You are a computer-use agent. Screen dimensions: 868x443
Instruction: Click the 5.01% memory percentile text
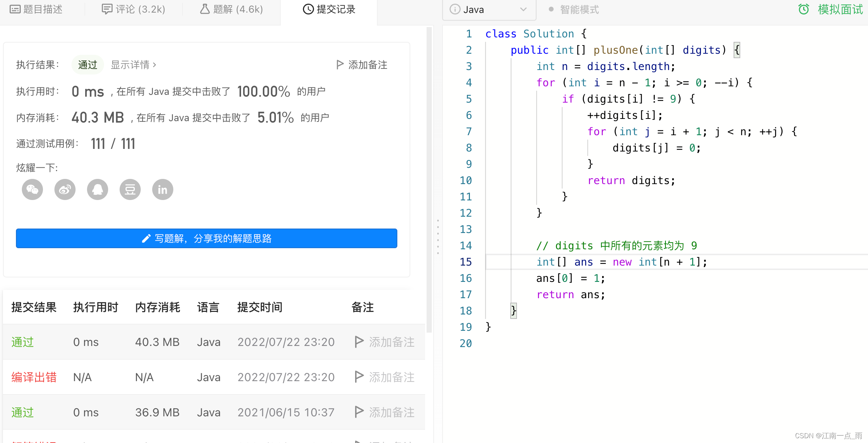click(276, 118)
